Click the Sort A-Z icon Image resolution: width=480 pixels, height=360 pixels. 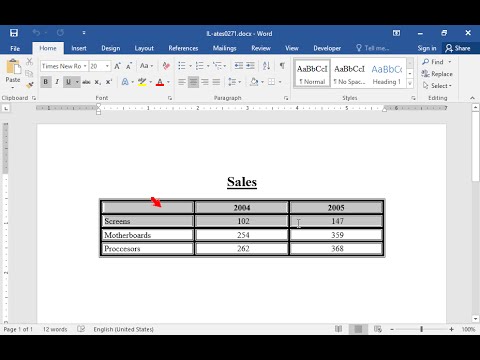pyautogui.click(x=266, y=66)
